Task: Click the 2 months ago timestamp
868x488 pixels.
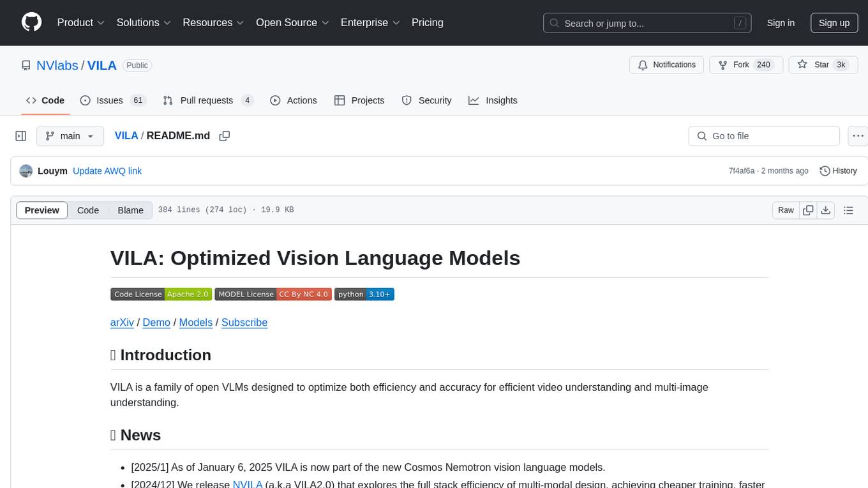Action: coord(784,171)
